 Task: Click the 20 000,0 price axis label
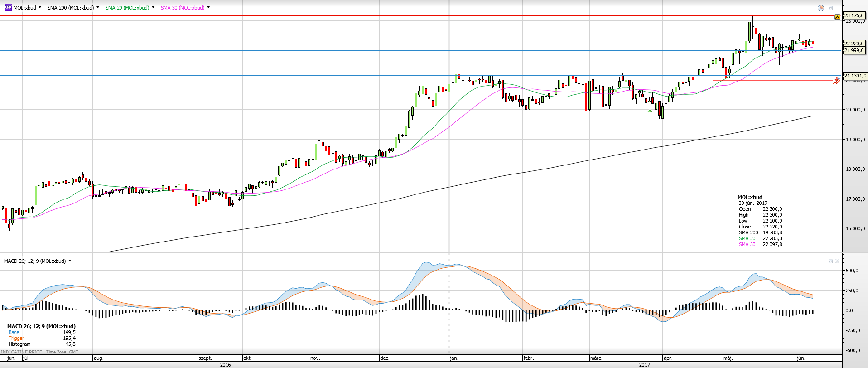856,110
